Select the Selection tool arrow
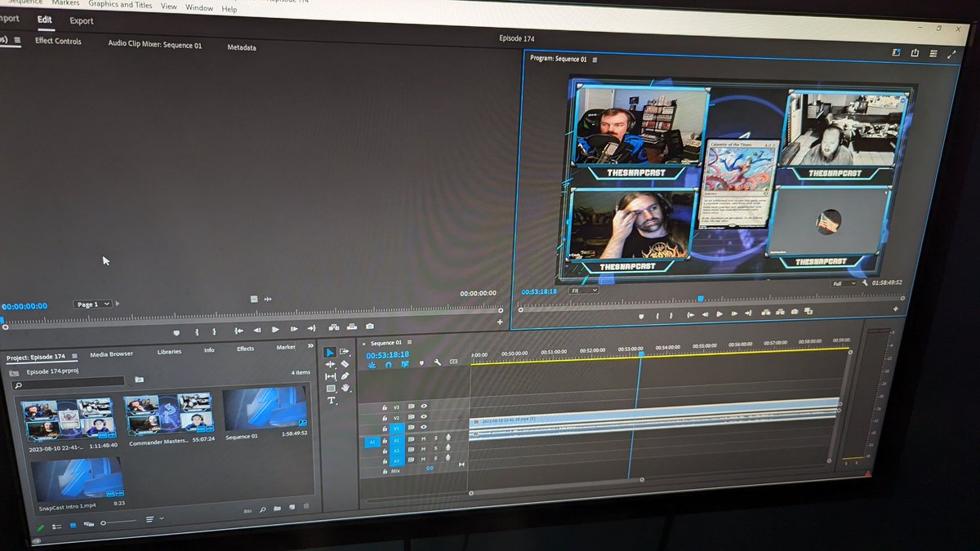Image resolution: width=980 pixels, height=551 pixels. [x=330, y=353]
